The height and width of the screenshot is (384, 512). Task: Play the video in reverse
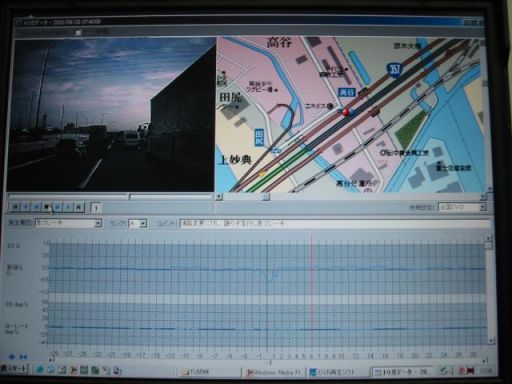(36, 207)
